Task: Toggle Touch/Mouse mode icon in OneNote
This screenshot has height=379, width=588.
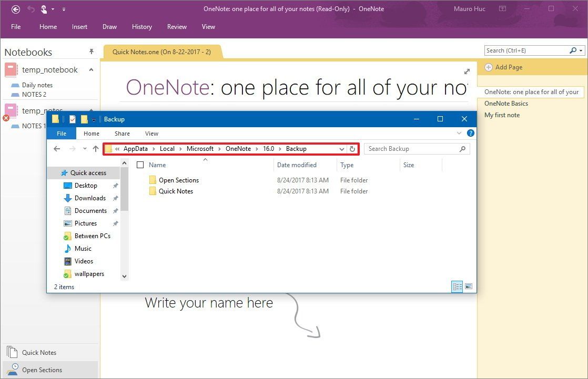Action: (x=44, y=9)
